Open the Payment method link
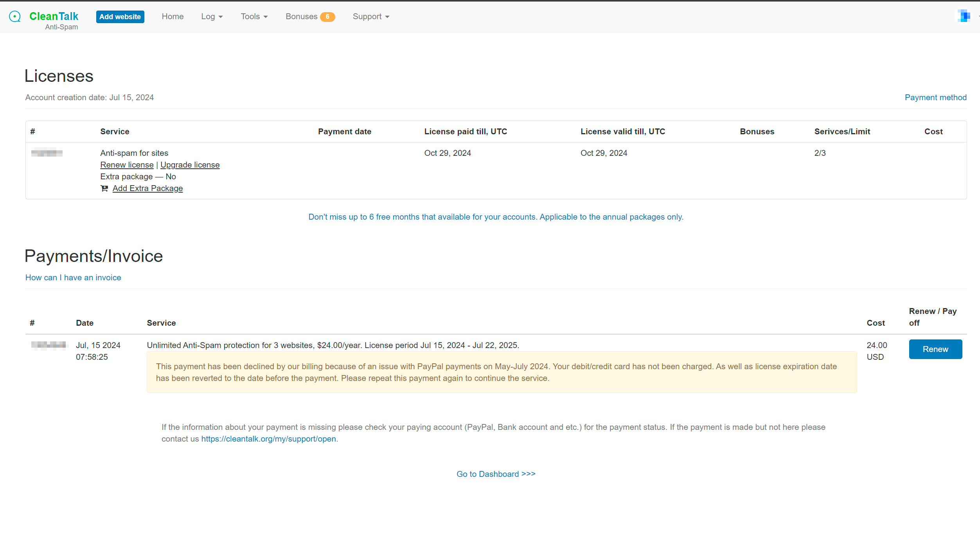Screen dimensions: 980x534 click(x=935, y=97)
